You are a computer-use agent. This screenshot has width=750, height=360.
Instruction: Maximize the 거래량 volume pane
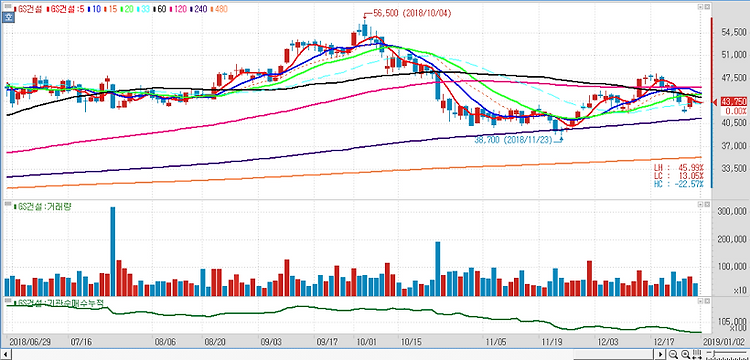(699, 205)
